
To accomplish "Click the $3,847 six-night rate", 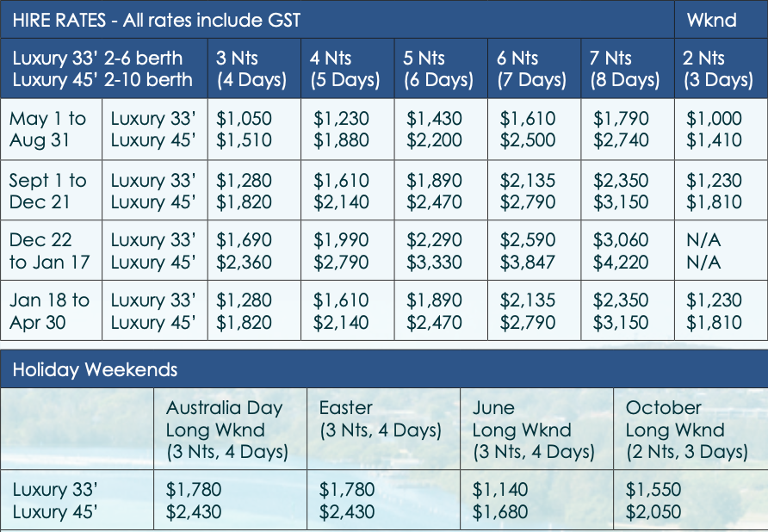I will [528, 263].
